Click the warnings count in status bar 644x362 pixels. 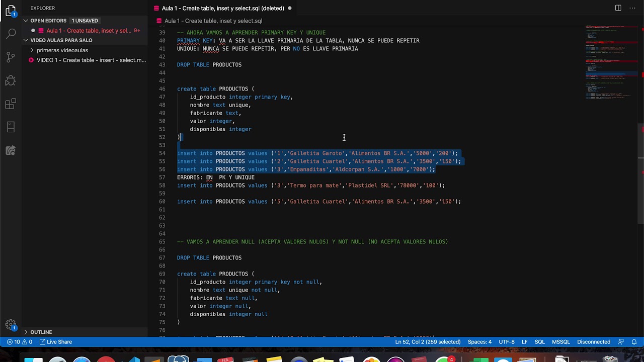coord(28,342)
